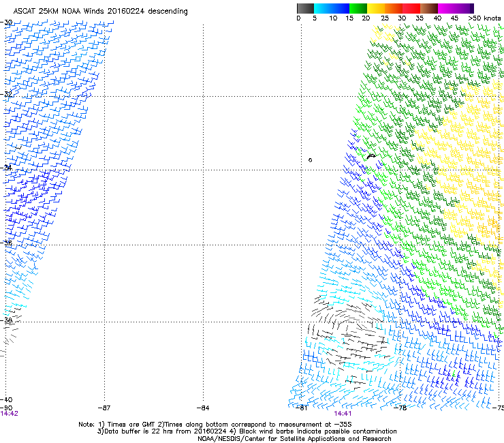
Task: Click the gray 0-5 knot color band
Action: point(305,8)
